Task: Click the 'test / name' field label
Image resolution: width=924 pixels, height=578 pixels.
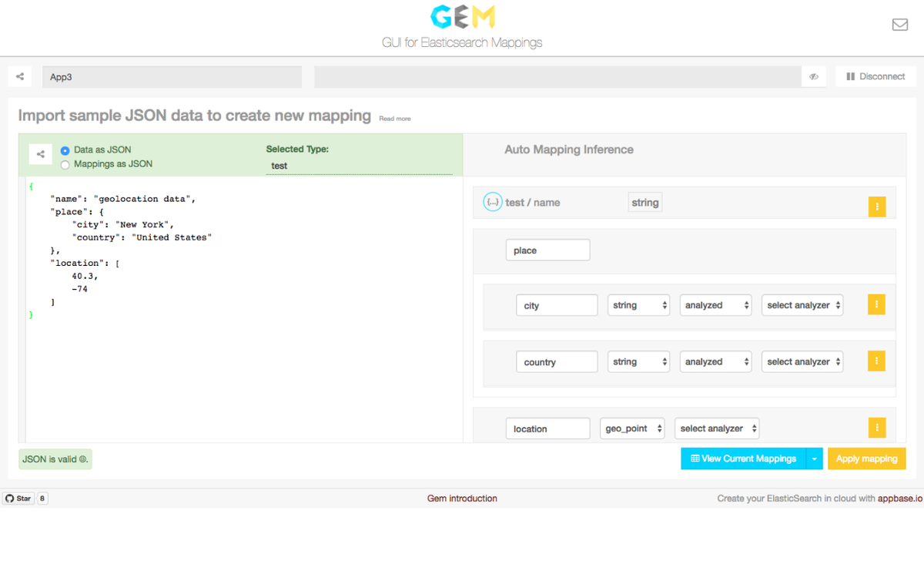Action: [x=533, y=203]
